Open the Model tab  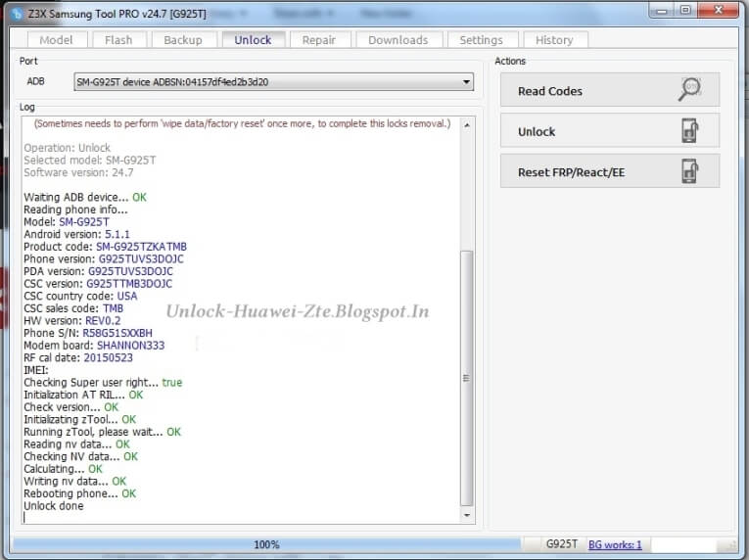57,40
